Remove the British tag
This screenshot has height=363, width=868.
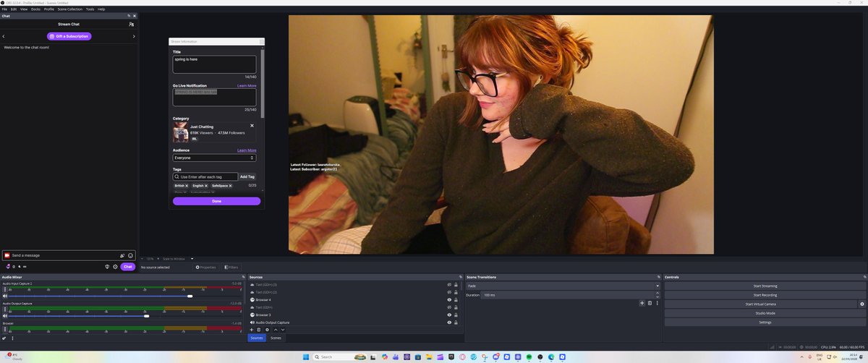(x=187, y=186)
